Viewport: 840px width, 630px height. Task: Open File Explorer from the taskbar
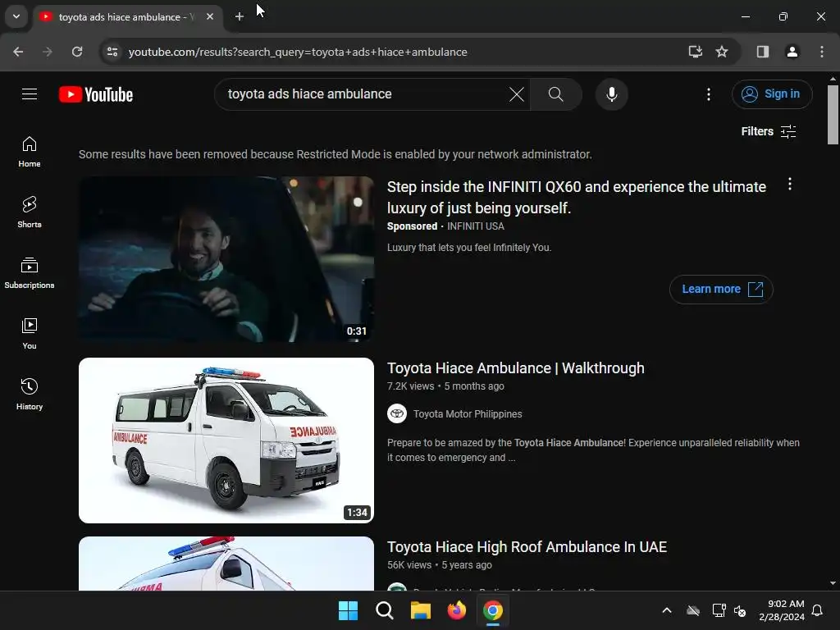[x=421, y=610]
